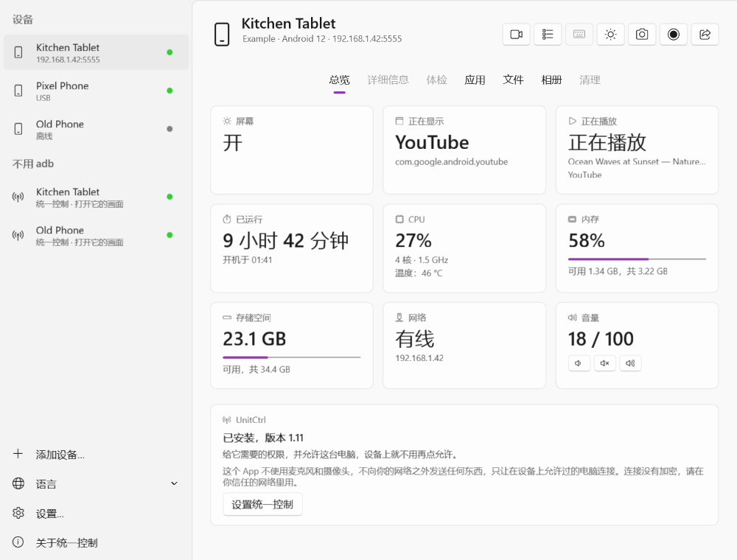Screen dimensions: 737x560
Task: Open the 详细信息 tab
Action: 388,80
